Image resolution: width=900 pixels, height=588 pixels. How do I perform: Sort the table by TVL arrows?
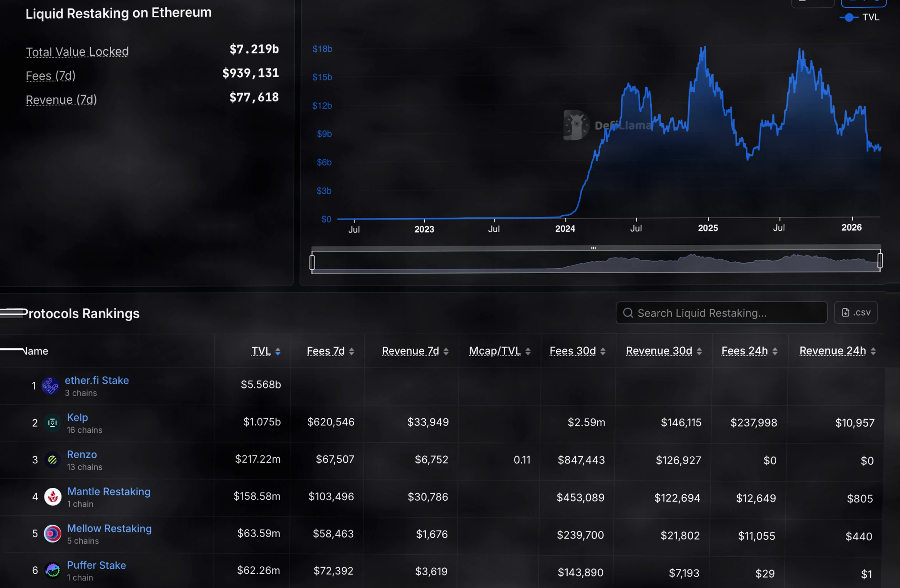[278, 351]
